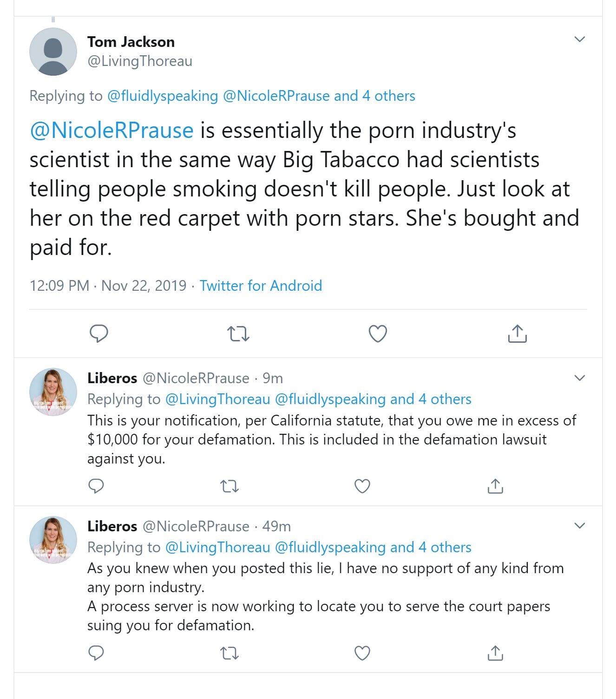Expand options menu on 49m Liberos tweet
616x699 pixels.
[x=579, y=526]
